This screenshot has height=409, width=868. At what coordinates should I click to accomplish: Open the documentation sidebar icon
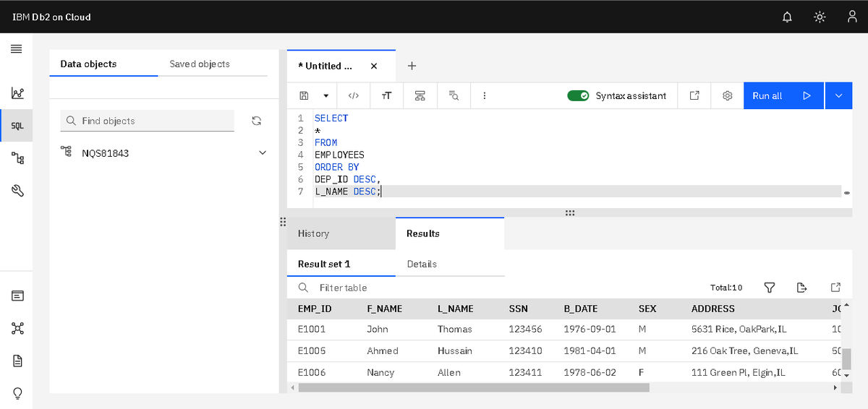17,361
